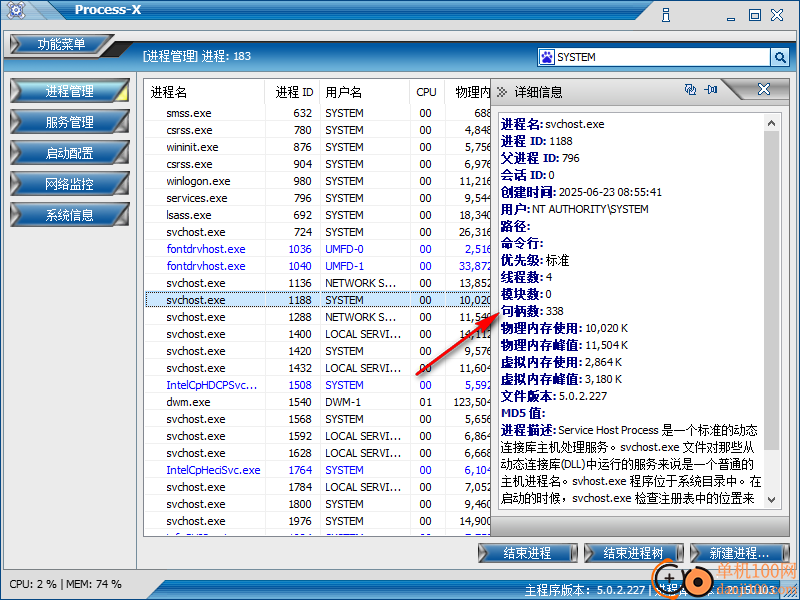Screen dimensions: 800x600
Task: Click the 主程序版本 status bar text
Action: click(x=585, y=590)
